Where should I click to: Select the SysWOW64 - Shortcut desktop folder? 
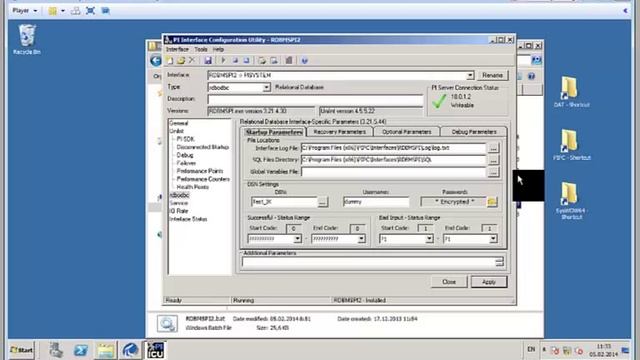coord(571,201)
